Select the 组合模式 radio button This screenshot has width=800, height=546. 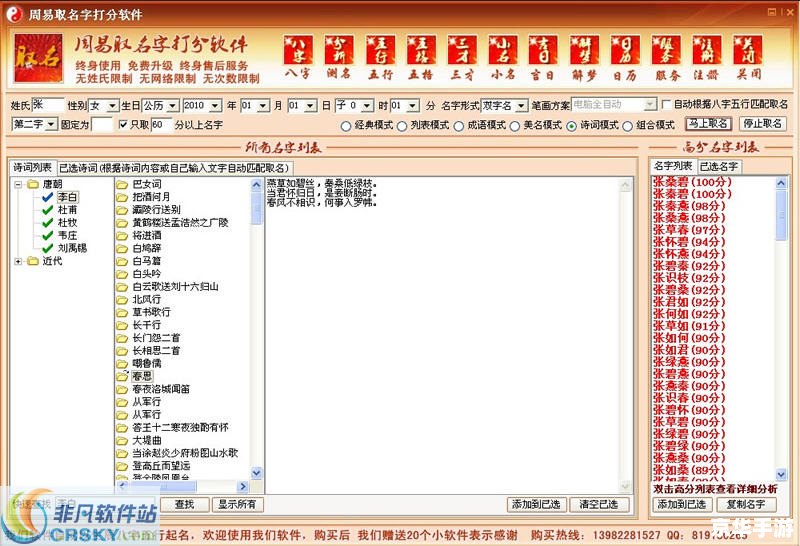[627, 126]
